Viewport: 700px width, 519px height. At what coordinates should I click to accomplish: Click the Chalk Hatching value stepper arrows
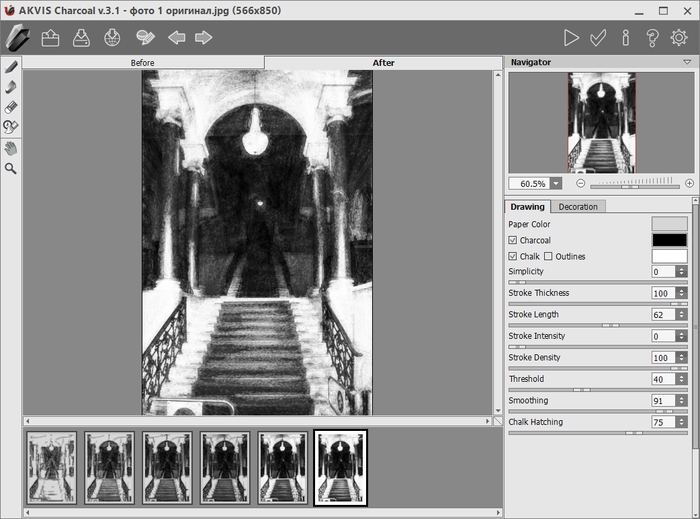[x=681, y=422]
